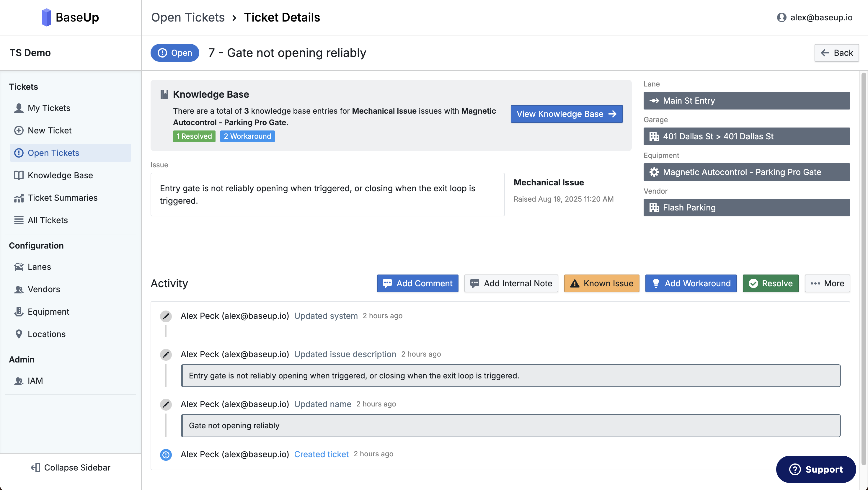
Task: Open Locations configuration page
Action: point(71,334)
